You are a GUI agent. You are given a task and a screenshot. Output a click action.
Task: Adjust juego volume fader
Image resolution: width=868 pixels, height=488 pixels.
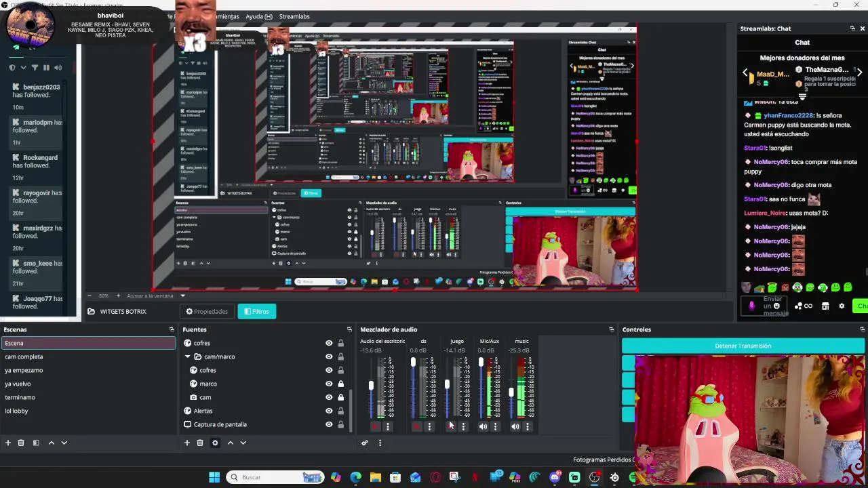(447, 384)
